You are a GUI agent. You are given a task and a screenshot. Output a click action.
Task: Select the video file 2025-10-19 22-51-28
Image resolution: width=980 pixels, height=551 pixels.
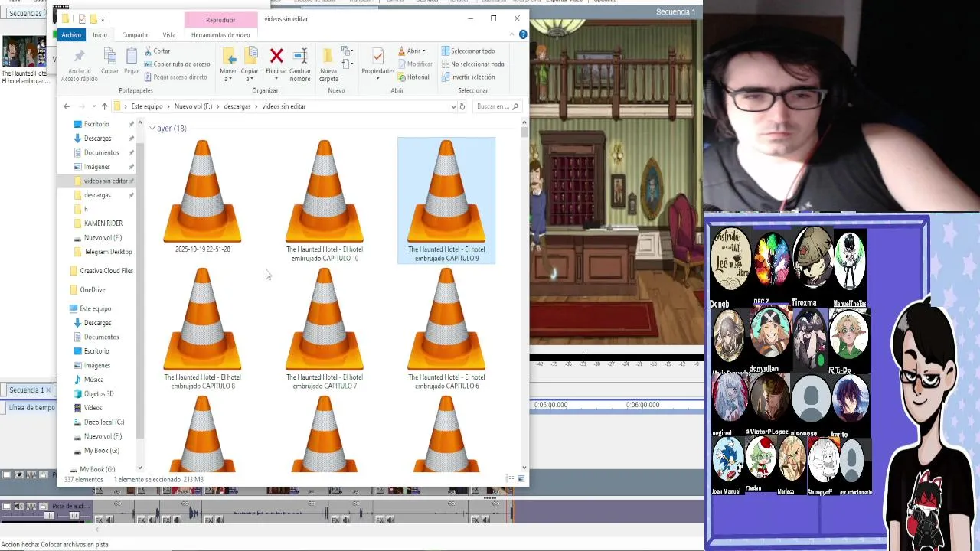[202, 196]
